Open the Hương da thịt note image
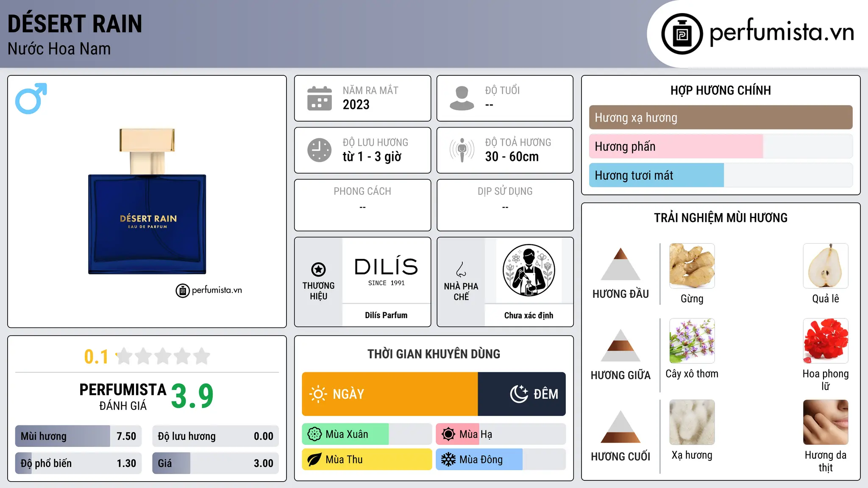Viewport: 868px width, 488px height. point(826,422)
